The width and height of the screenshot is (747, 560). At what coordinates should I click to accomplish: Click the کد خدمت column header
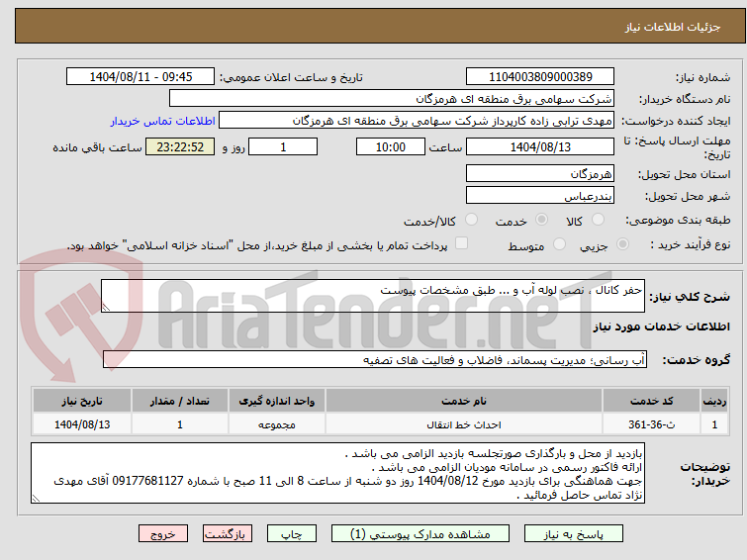coord(651,401)
